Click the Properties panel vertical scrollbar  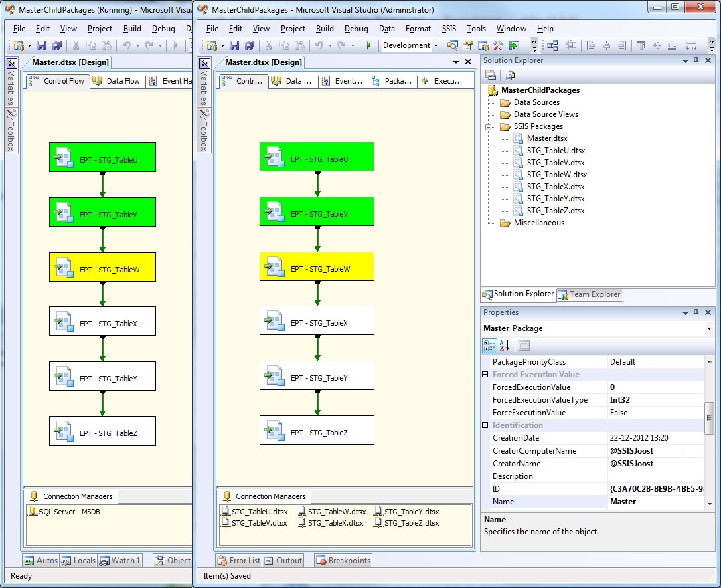click(710, 432)
